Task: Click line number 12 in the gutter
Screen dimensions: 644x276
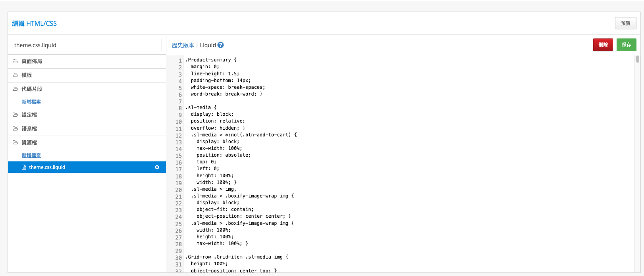Action: 179,136
